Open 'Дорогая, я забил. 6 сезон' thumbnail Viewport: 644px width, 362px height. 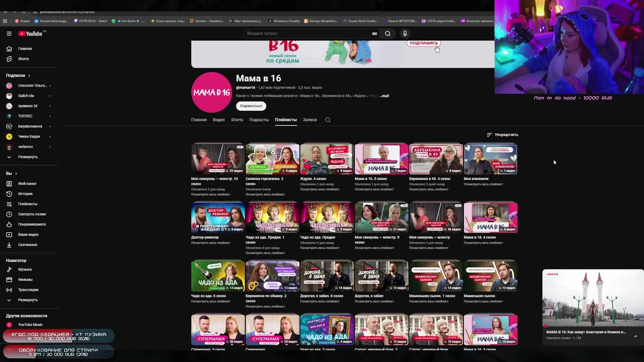click(x=327, y=276)
